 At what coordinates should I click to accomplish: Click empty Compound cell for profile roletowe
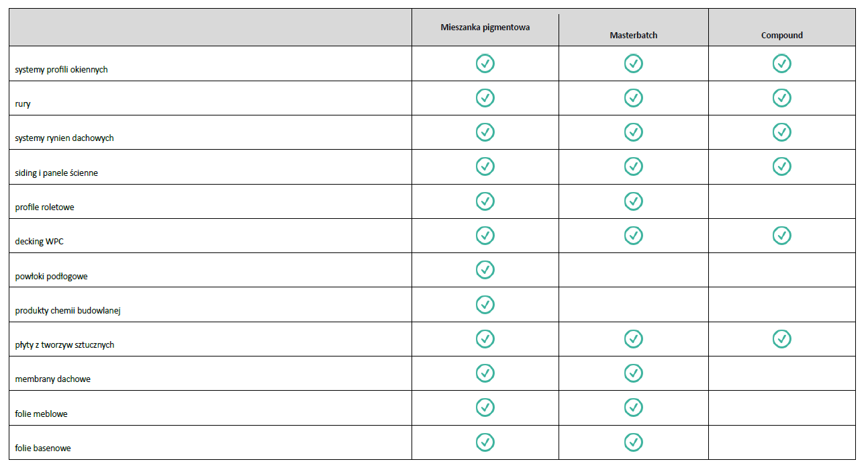782,201
